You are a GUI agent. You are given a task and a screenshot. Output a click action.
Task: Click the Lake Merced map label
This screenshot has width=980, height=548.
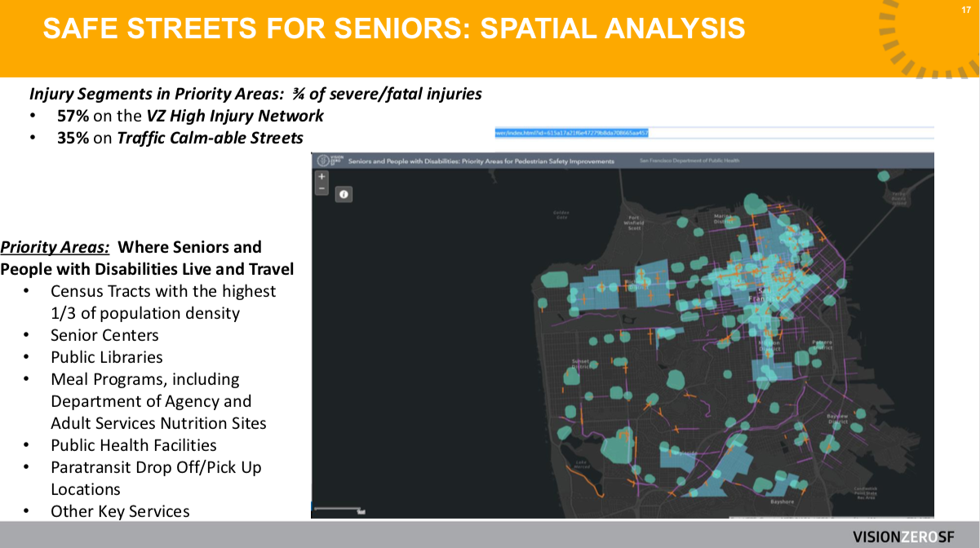click(x=580, y=465)
